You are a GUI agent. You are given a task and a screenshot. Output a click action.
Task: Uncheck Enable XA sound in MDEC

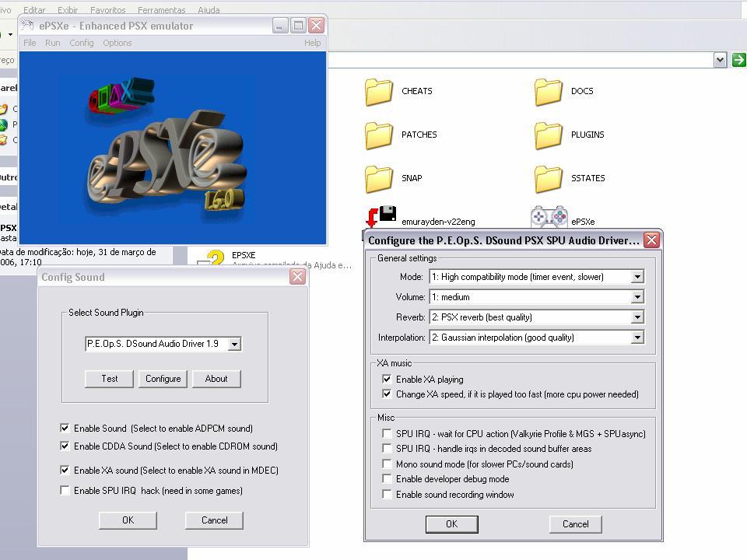pos(65,470)
